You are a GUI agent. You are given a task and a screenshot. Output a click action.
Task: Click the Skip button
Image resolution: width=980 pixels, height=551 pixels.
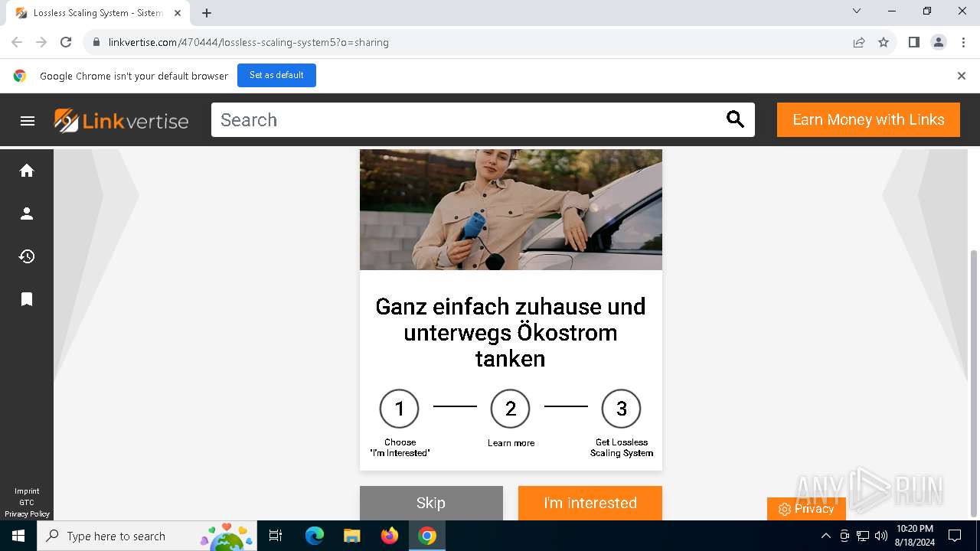pos(431,503)
